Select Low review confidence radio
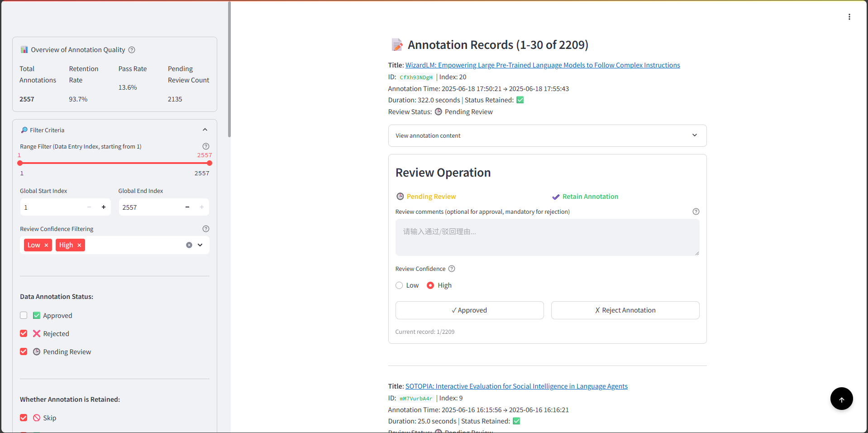This screenshot has width=868, height=433. pos(399,285)
